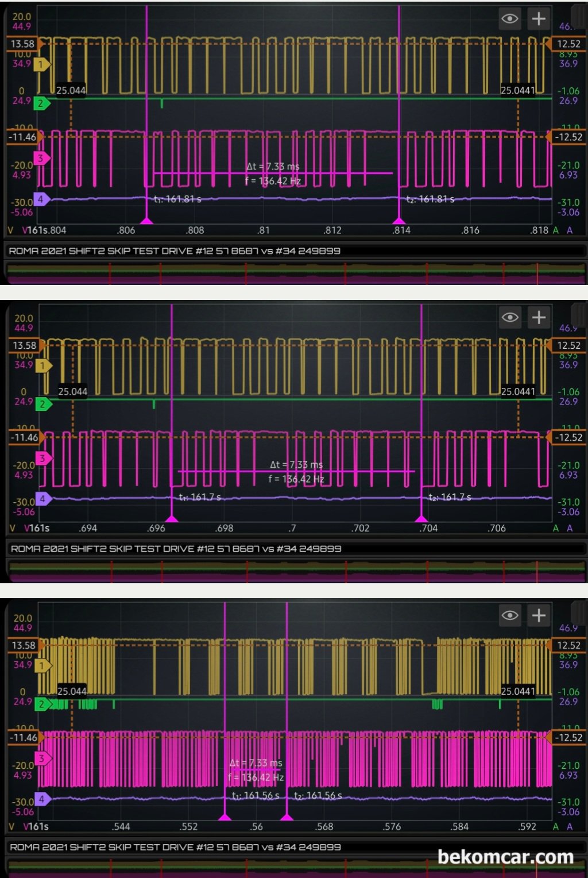Click the plus icon in the top chart
This screenshot has width=588, height=878.
(x=539, y=19)
